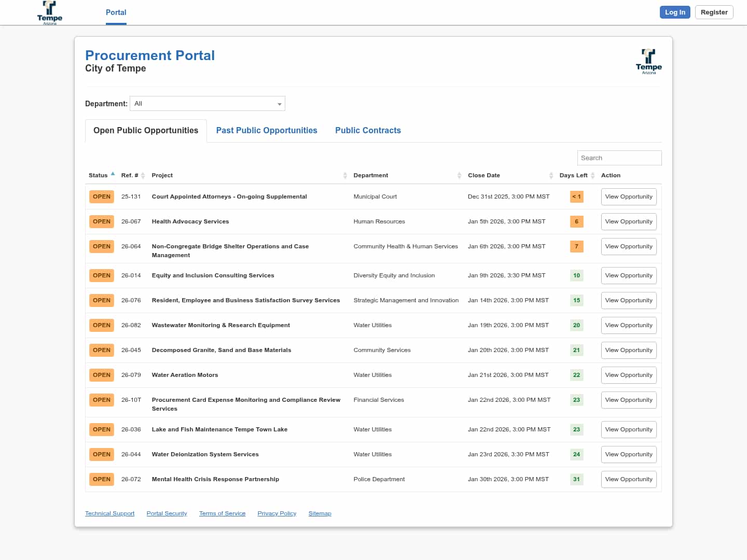Open the Department filter dropdown
The width and height of the screenshot is (747, 560).
[x=208, y=104]
